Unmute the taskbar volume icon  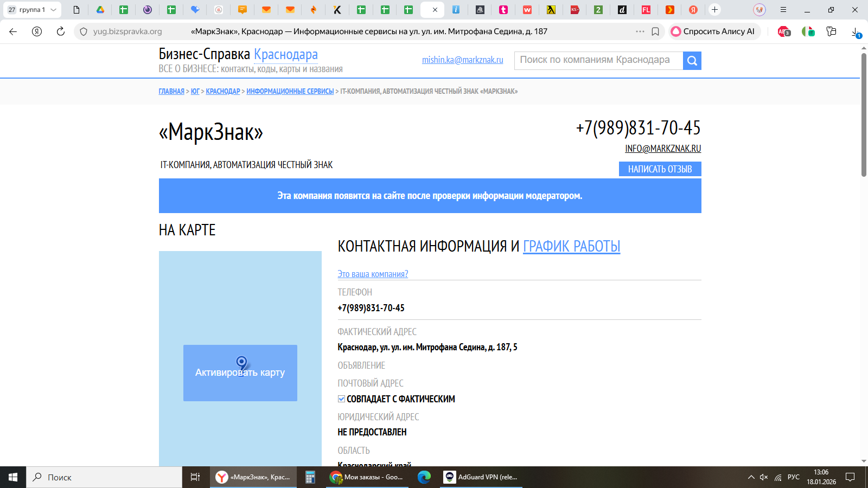[x=764, y=477]
